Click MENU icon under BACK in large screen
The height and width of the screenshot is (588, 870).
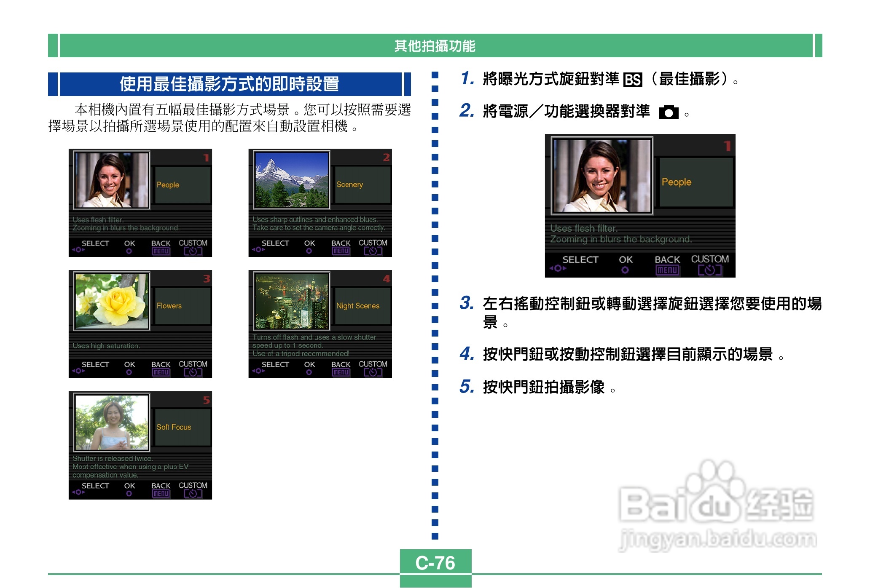coord(667,270)
